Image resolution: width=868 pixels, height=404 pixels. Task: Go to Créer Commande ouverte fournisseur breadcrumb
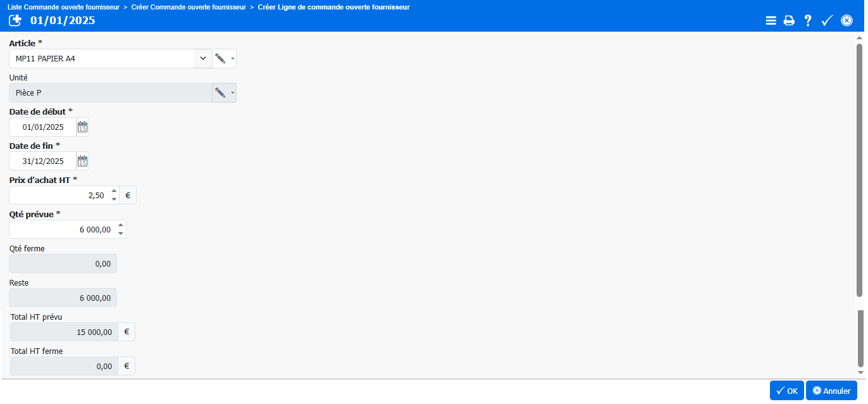click(189, 7)
